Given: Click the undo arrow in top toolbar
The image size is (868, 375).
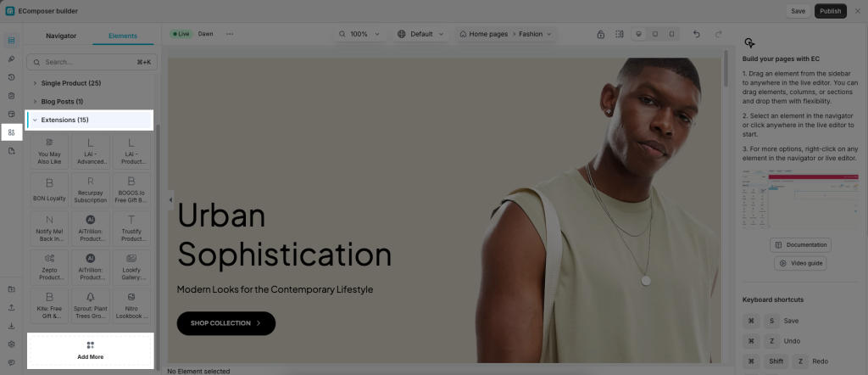Looking at the screenshot, I should tap(697, 34).
